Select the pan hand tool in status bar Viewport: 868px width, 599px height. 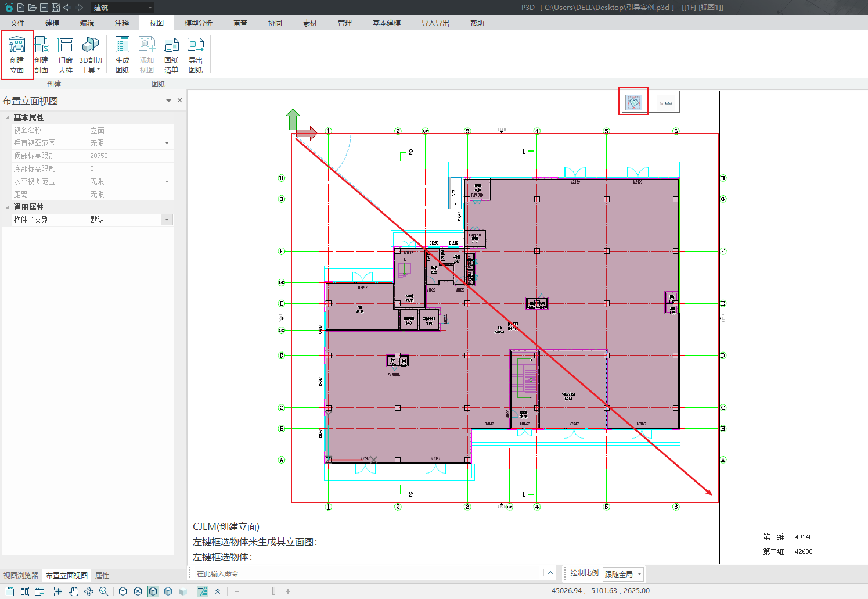[x=74, y=591]
